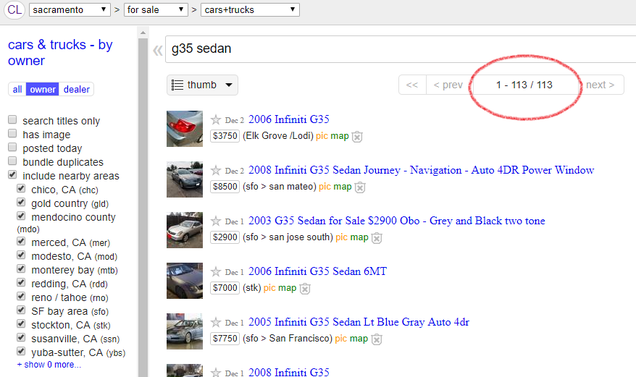Collapse sidebar using double chevron icon

click(x=158, y=50)
